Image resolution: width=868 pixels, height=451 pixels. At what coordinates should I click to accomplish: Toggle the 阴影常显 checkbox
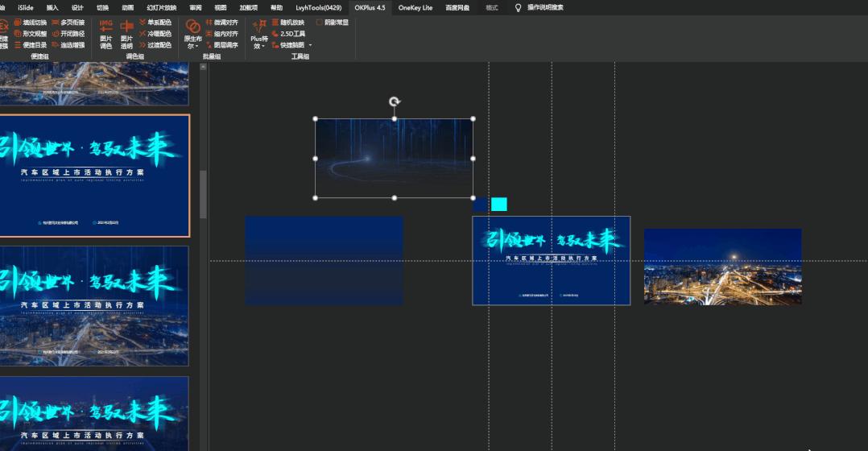pyautogui.click(x=332, y=23)
